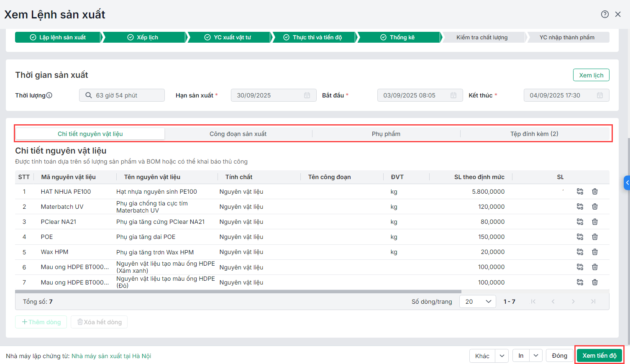Image resolution: width=630 pixels, height=364 pixels.
Task: Open Nhà máy sản xuất tại Hà Nội link
Action: [111, 356]
